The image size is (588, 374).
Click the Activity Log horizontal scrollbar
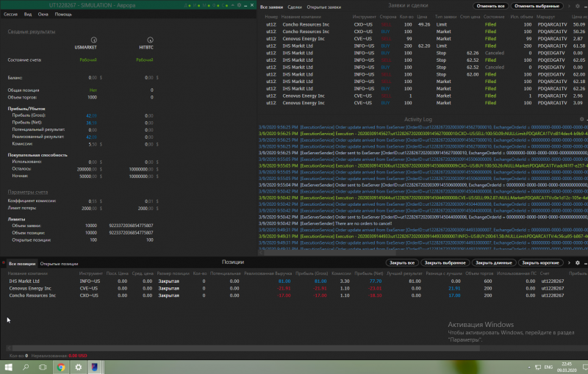[330, 253]
